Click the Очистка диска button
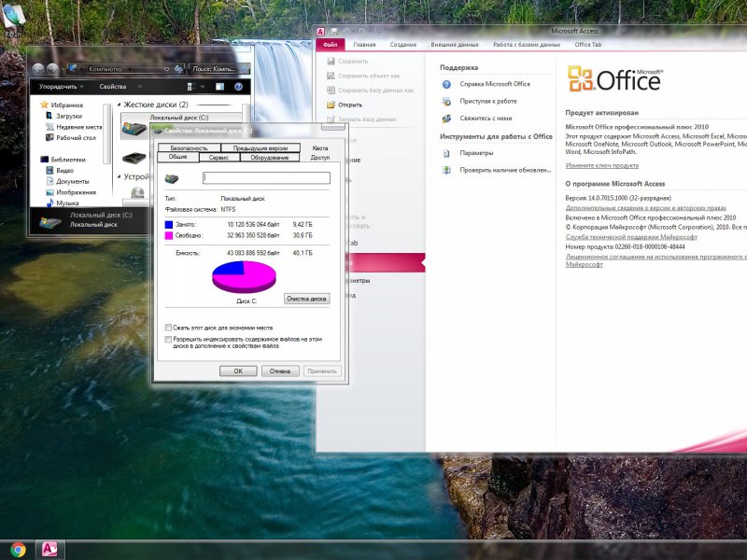The height and width of the screenshot is (560, 747). [x=307, y=299]
